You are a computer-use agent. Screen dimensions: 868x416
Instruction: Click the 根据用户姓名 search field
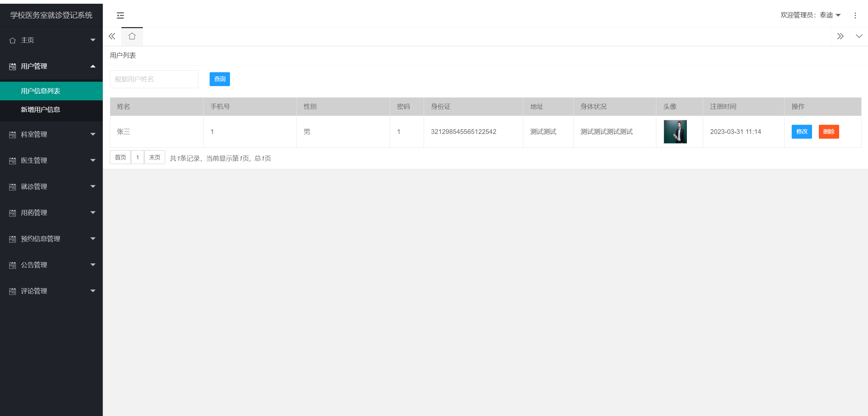coord(154,79)
